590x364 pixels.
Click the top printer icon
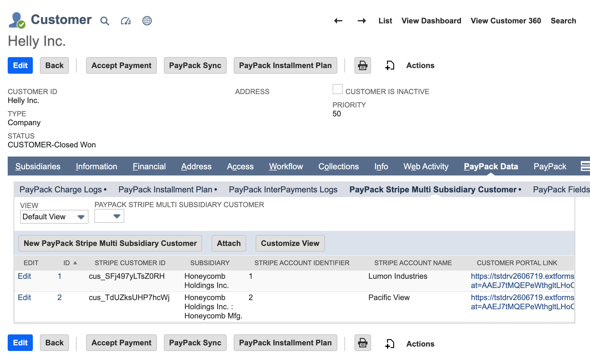(x=362, y=65)
